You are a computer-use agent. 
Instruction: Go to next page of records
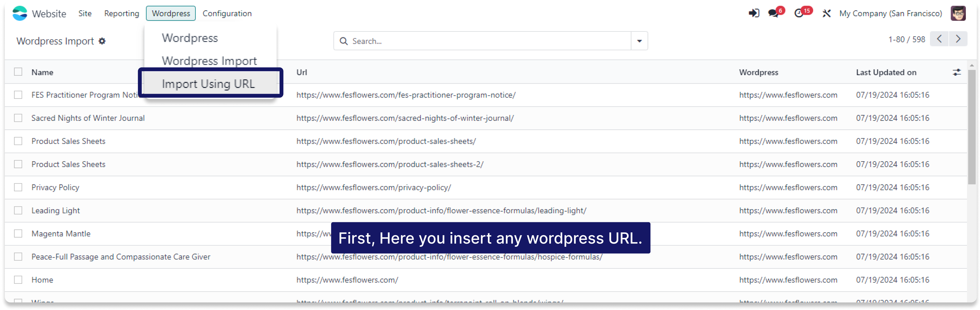pyautogui.click(x=958, y=39)
